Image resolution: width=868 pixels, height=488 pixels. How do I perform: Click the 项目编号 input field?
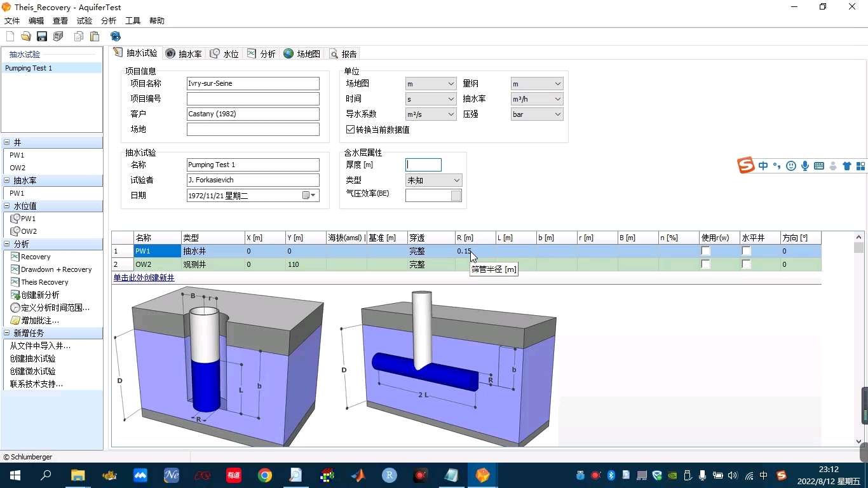253,99
